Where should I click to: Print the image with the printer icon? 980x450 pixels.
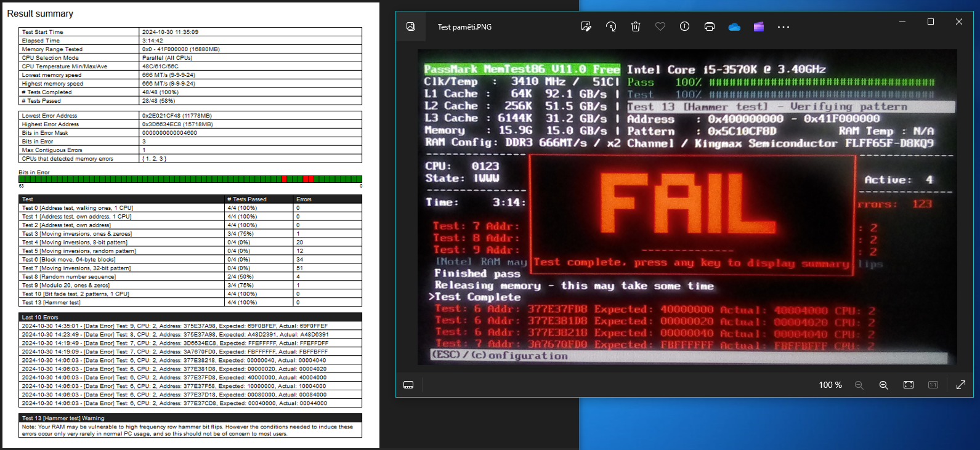point(710,26)
